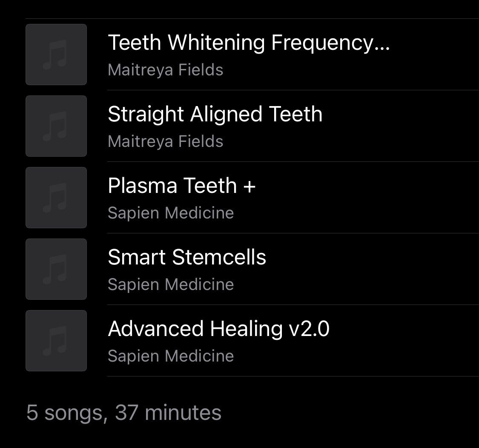Viewport: 479px width, 448px height.
Task: Select Sapien Medicine under Smart Stemcells
Action: 171,284
